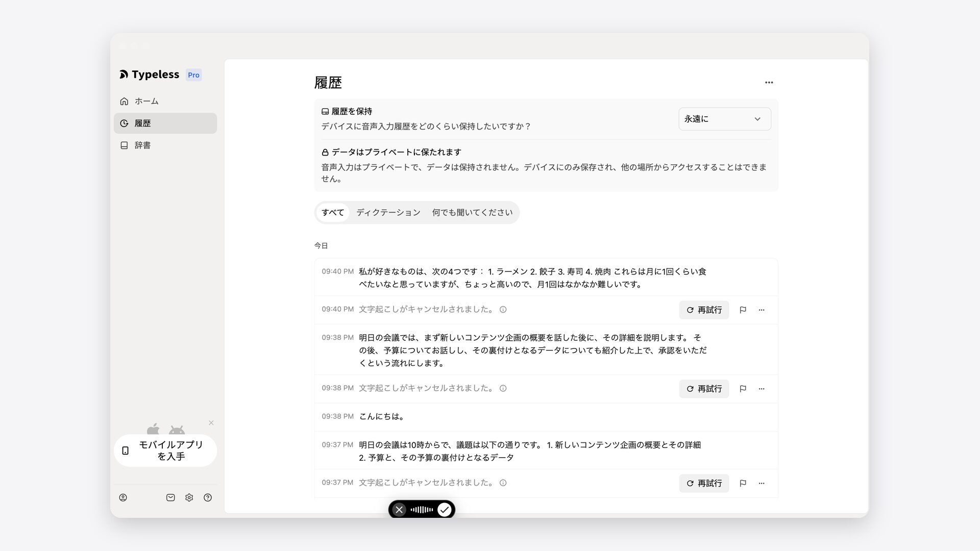Open the account profile icon
Viewport: 980px width, 551px height.
[x=123, y=497]
